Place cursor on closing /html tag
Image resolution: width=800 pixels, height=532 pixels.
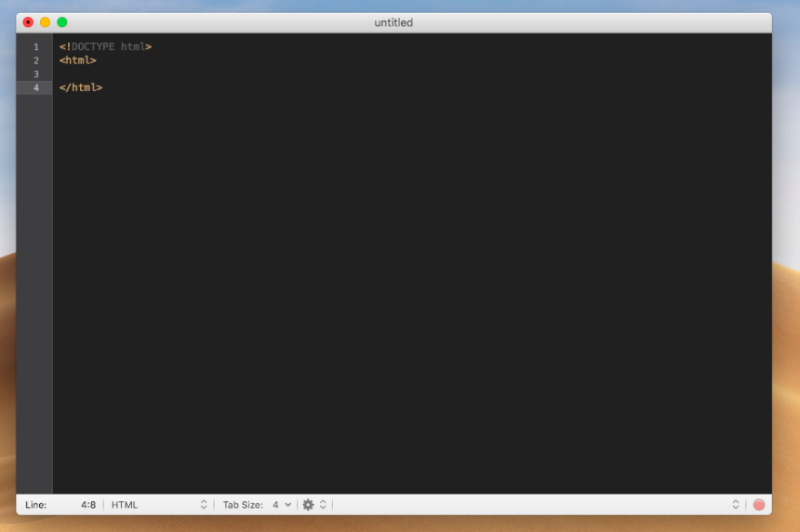(81, 87)
